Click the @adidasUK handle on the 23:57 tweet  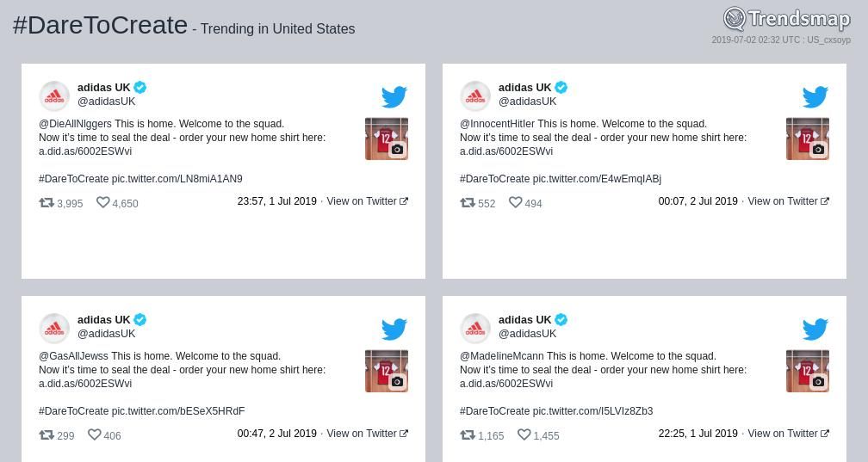point(106,102)
